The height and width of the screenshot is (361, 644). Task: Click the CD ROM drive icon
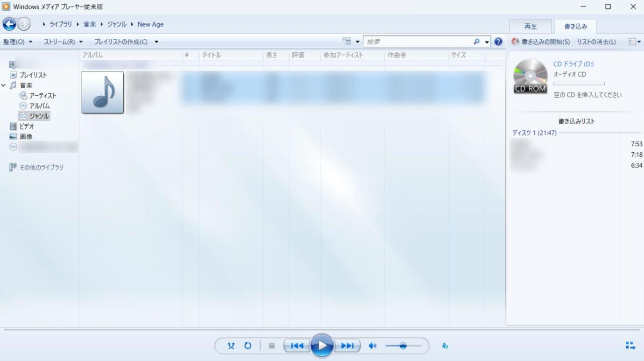pyautogui.click(x=531, y=76)
